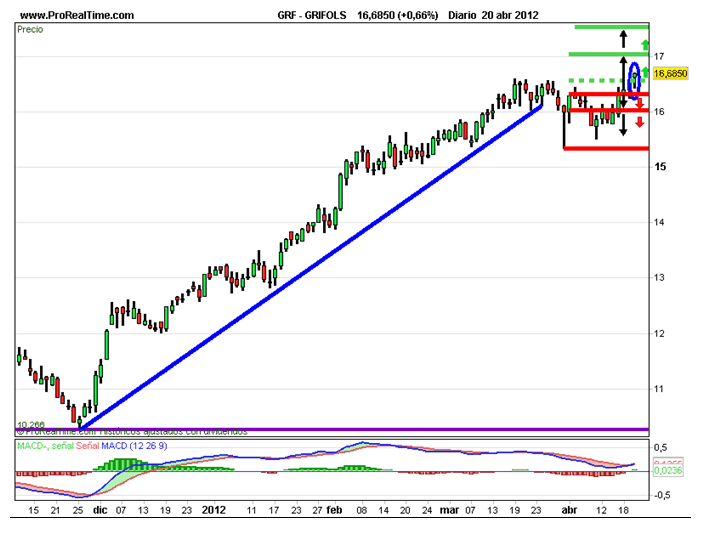Click the mar month label on time axis

pos(449,510)
